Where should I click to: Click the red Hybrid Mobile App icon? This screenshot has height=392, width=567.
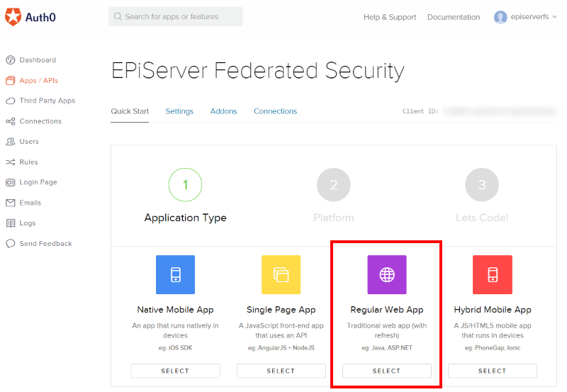(x=493, y=275)
